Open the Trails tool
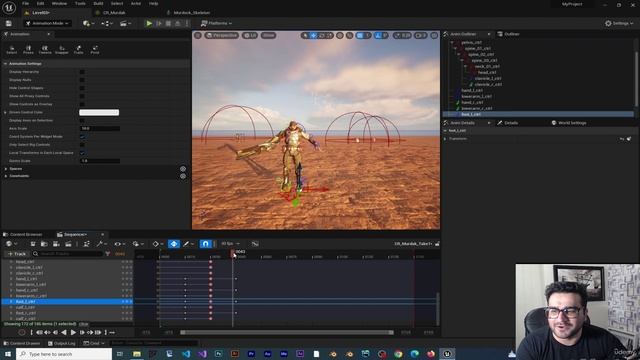The height and width of the screenshot is (360, 640). tap(78, 50)
